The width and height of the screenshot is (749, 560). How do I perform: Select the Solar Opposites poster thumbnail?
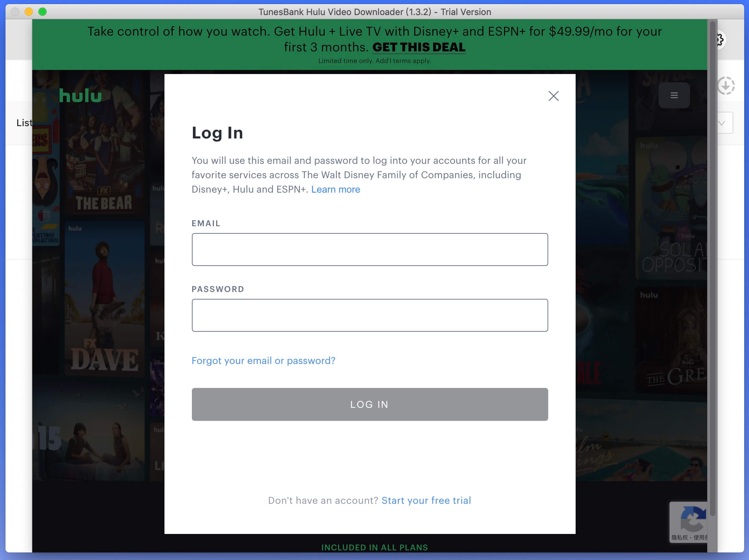(x=672, y=209)
